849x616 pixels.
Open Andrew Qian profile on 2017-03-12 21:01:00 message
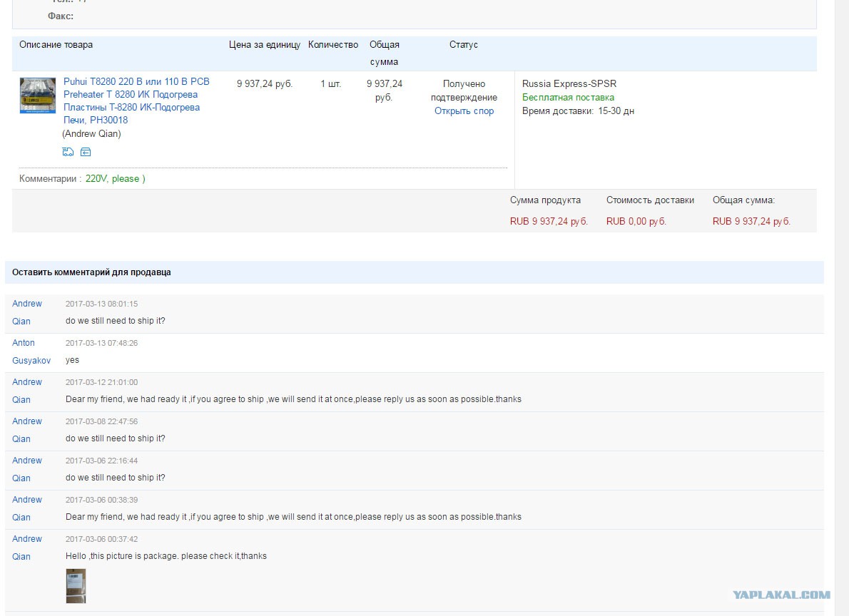tap(26, 391)
